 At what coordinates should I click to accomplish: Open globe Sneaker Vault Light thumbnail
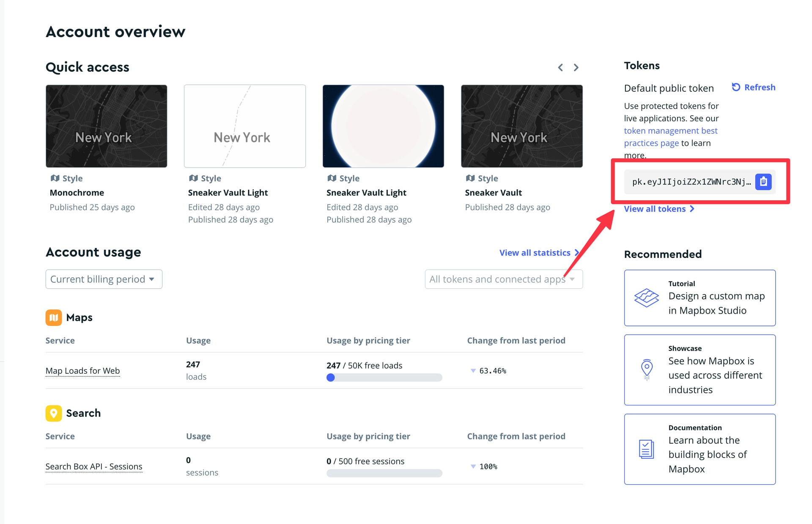click(x=383, y=126)
